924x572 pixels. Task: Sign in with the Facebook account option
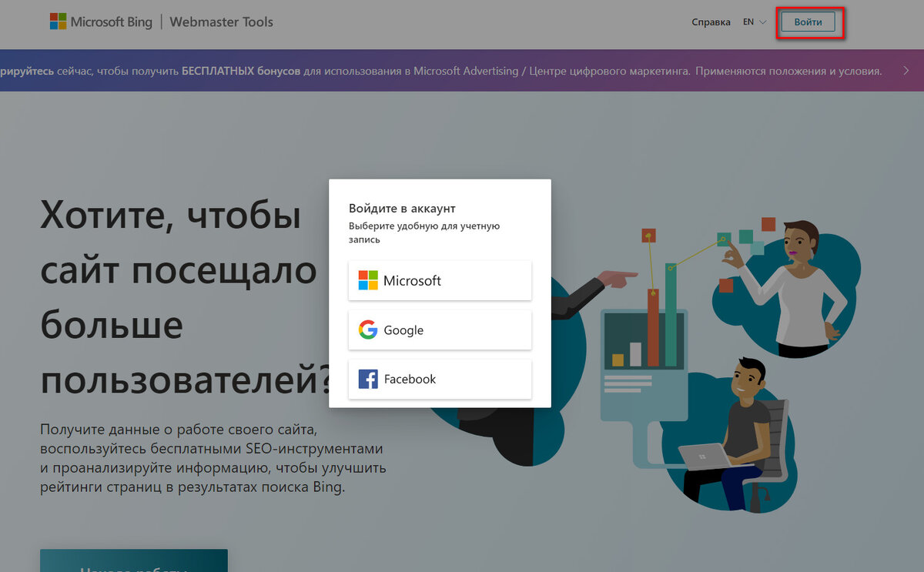coord(440,379)
